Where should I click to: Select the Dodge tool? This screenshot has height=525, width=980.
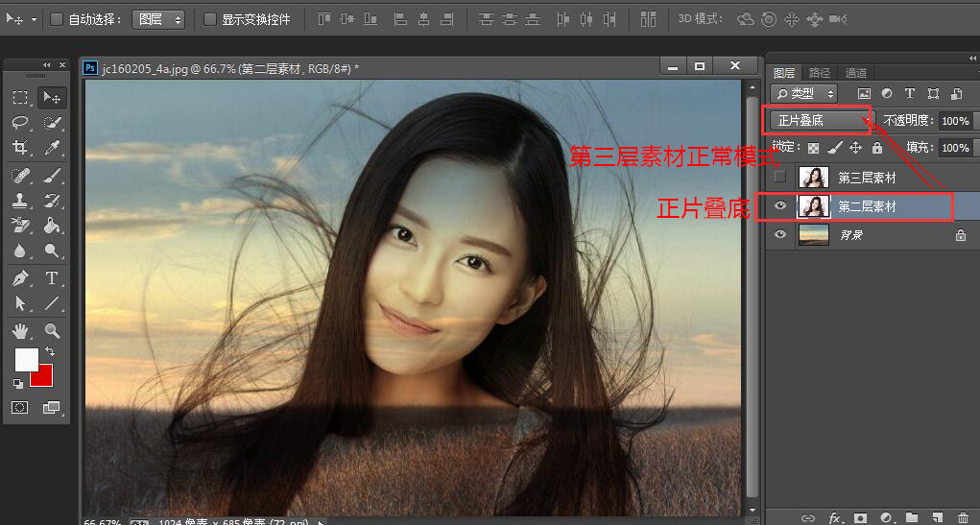coord(52,251)
